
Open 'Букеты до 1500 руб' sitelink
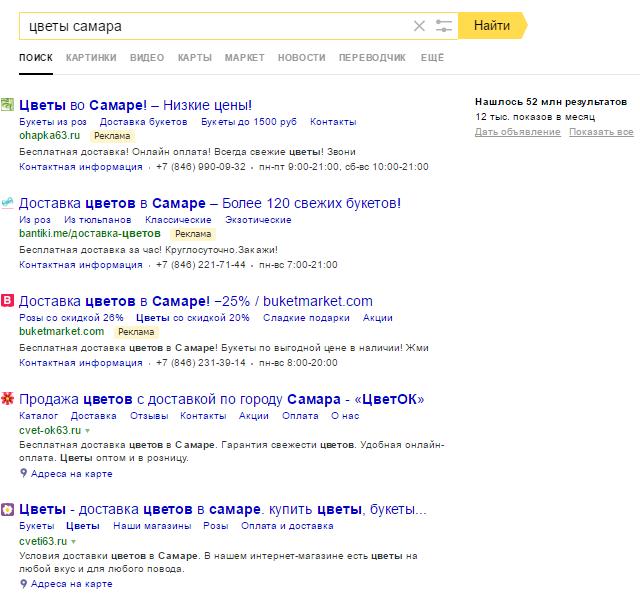249,122
